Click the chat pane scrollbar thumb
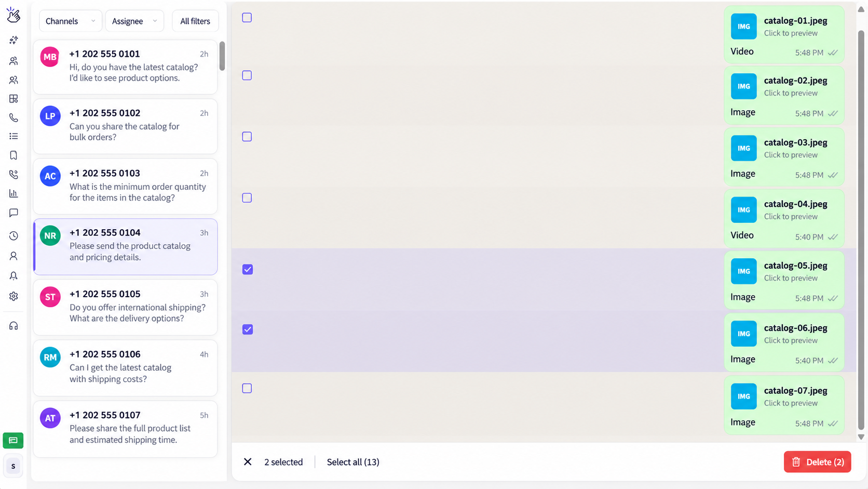Image resolution: width=868 pixels, height=489 pixels. pyautogui.click(x=861, y=230)
